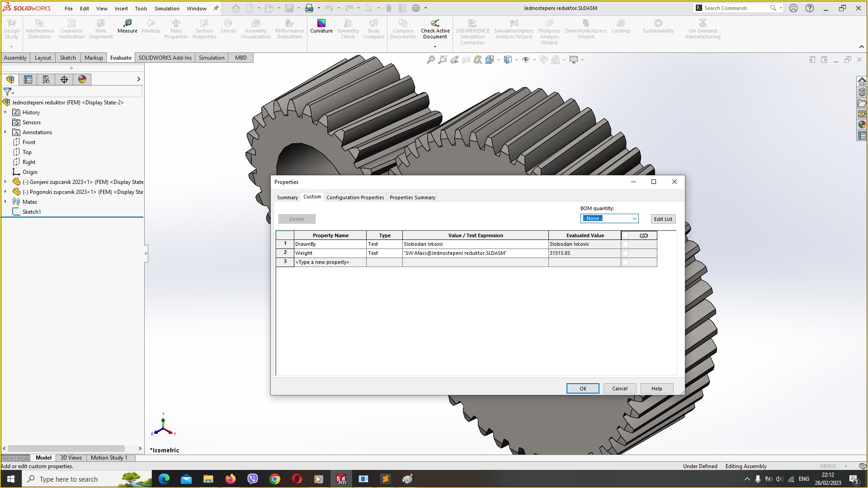The height and width of the screenshot is (488, 868).
Task: Expand the manager tabs chevron arrow
Action: pos(138,80)
